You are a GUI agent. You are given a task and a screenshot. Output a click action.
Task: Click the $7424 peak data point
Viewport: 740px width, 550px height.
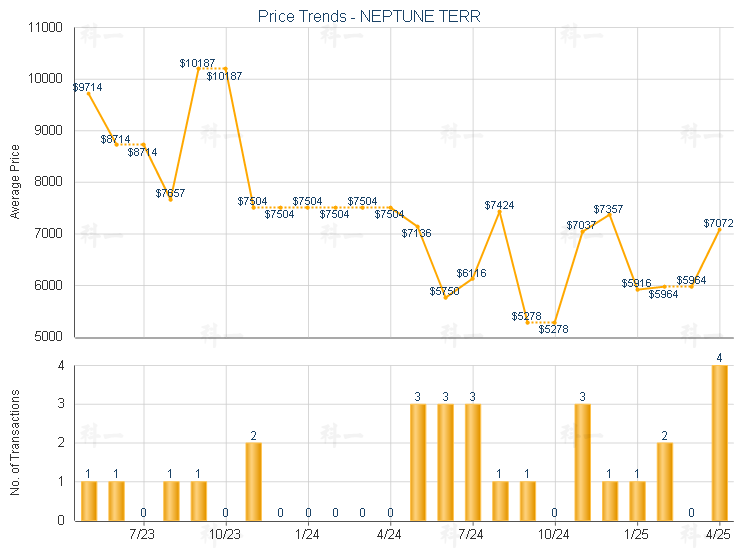499,212
